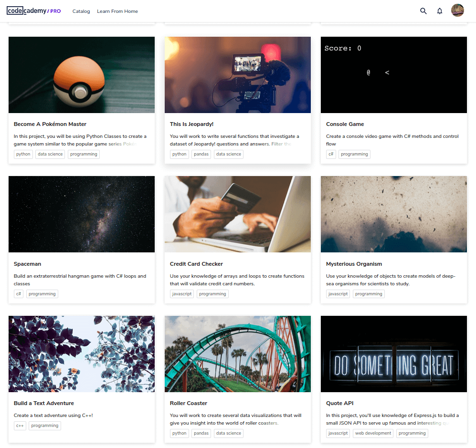Image resolution: width=476 pixels, height=448 pixels.
Task: Select c++ tag on Text Adventure card
Action: pyautogui.click(x=20, y=426)
